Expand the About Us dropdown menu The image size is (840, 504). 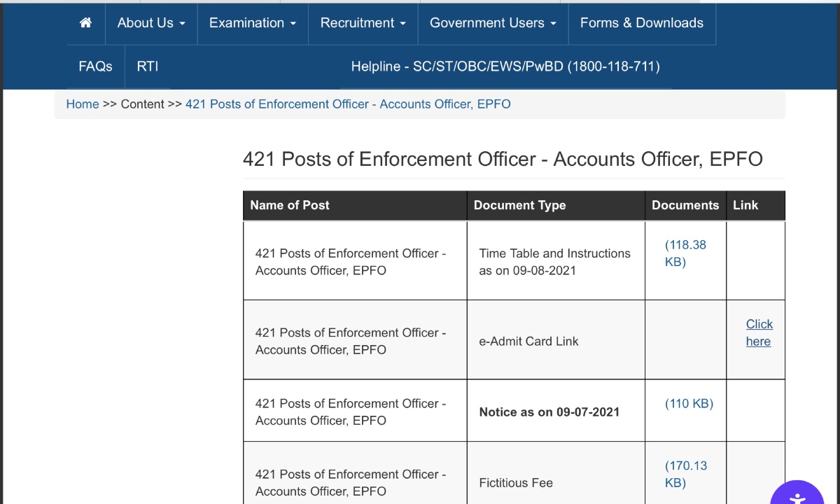click(x=151, y=23)
